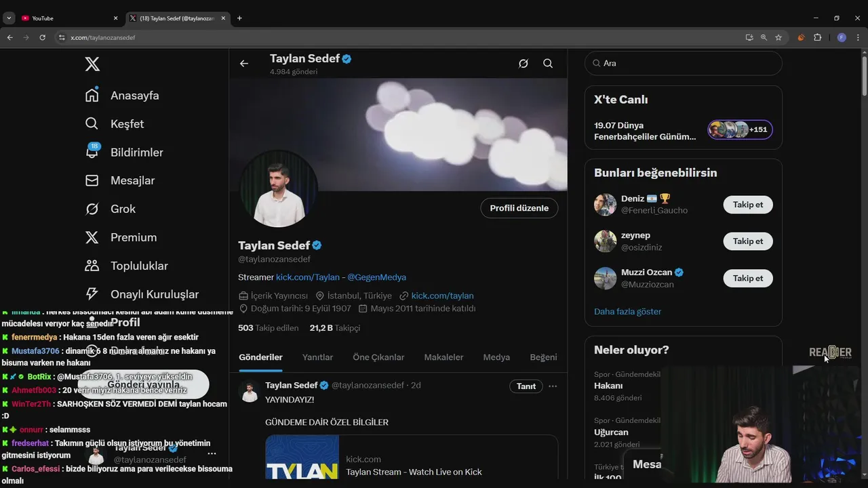The height and width of the screenshot is (488, 868).
Task: Open Topluluklar communities
Action: click(x=126, y=266)
